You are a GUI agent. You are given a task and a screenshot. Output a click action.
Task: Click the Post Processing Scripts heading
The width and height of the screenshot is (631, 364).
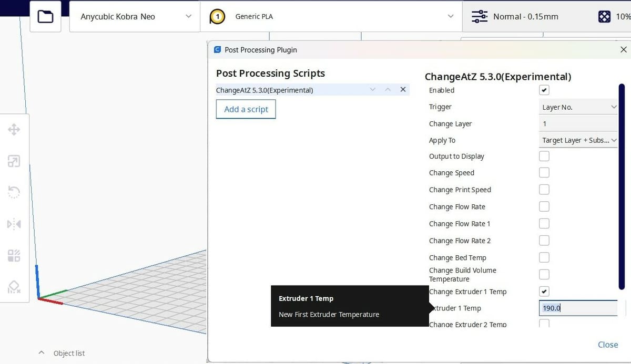270,74
